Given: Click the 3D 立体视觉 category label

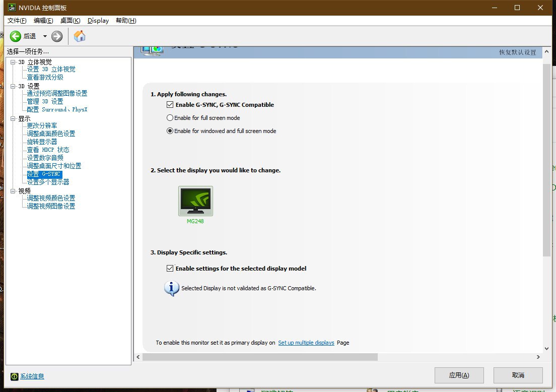Looking at the screenshot, I should click(x=35, y=62).
